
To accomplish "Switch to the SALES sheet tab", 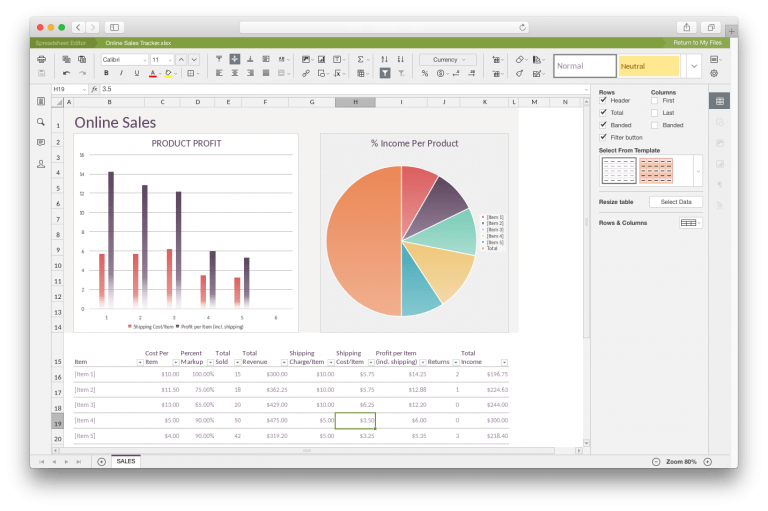I will tap(126, 461).
